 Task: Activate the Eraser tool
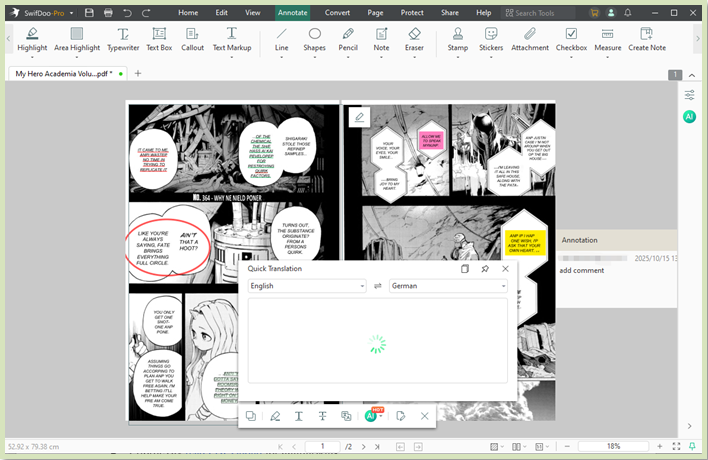(x=414, y=39)
